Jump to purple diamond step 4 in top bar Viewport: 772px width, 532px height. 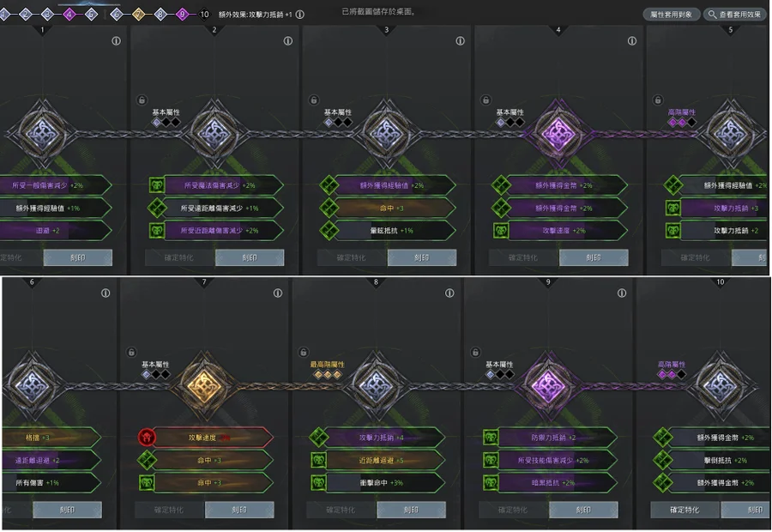point(69,15)
